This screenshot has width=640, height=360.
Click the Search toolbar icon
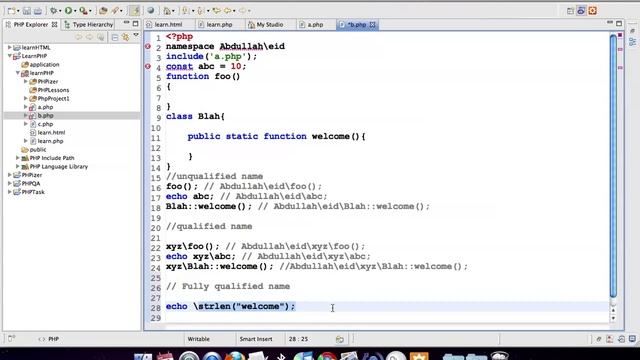pyautogui.click(x=115, y=11)
